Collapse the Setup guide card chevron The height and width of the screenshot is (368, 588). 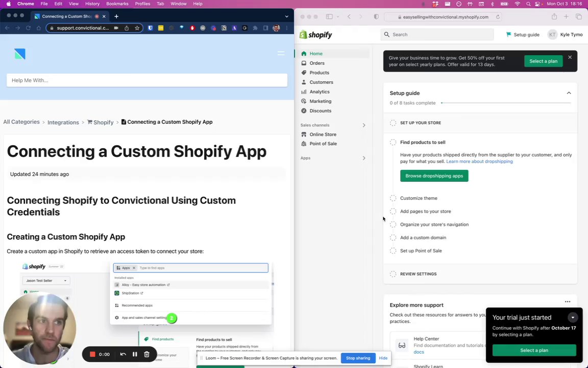pyautogui.click(x=569, y=93)
